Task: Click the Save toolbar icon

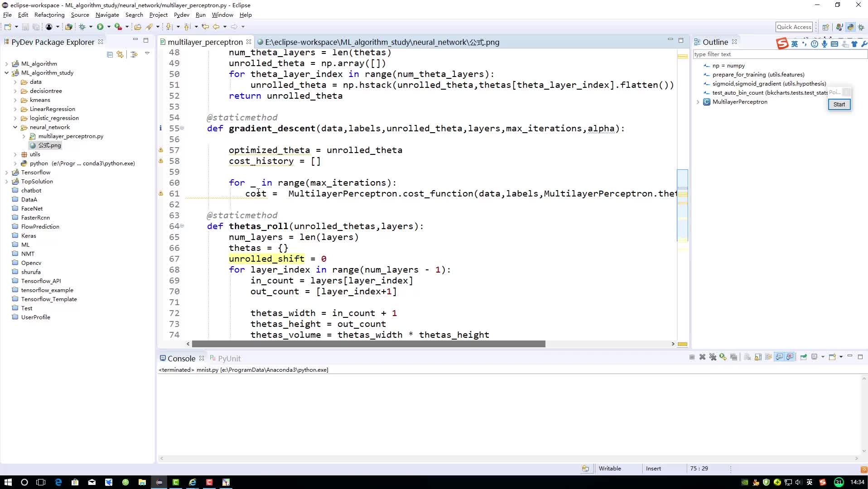Action: [x=25, y=27]
